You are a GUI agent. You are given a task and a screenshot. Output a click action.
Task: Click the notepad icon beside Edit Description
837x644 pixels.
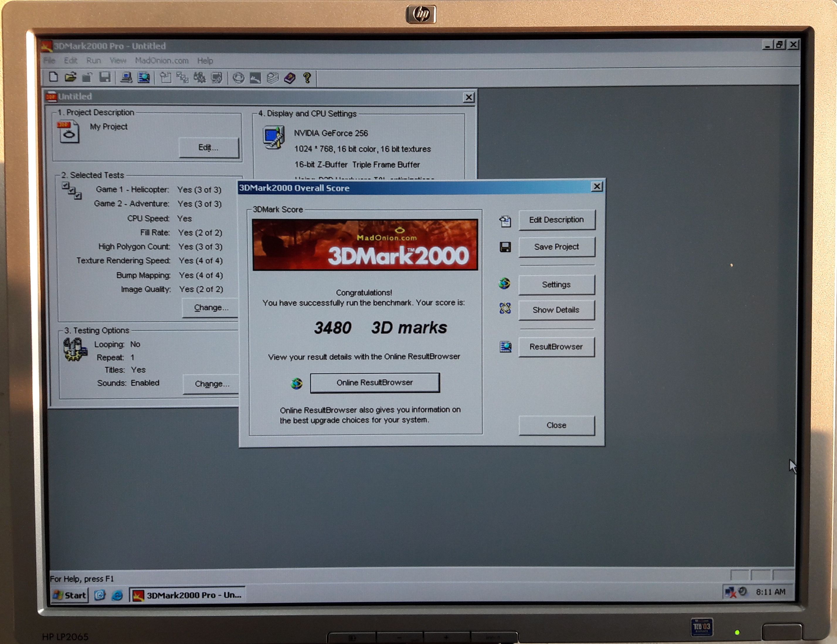[x=505, y=221]
